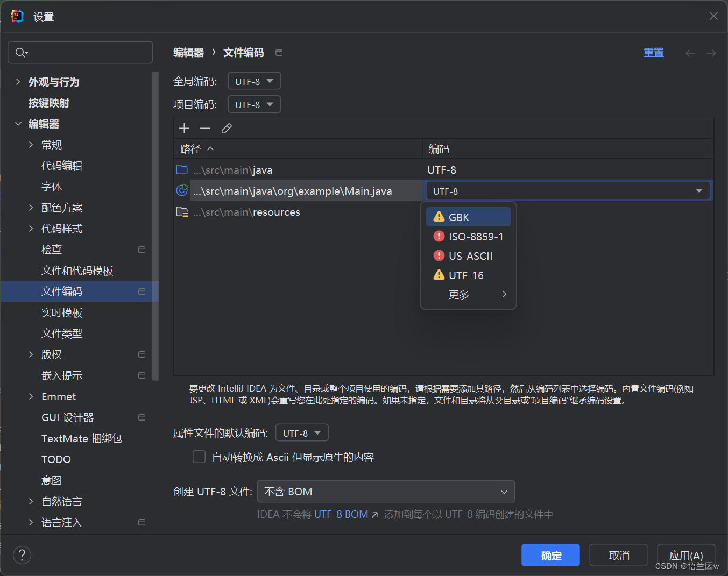Select US-ASCII encoding option
Screen dimensions: 728x576
pos(468,255)
